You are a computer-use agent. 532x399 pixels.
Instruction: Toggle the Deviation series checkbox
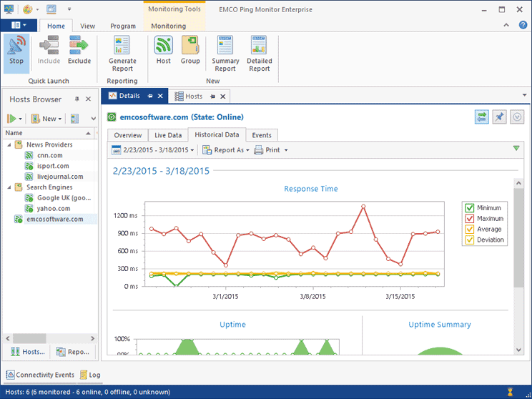tap(470, 240)
